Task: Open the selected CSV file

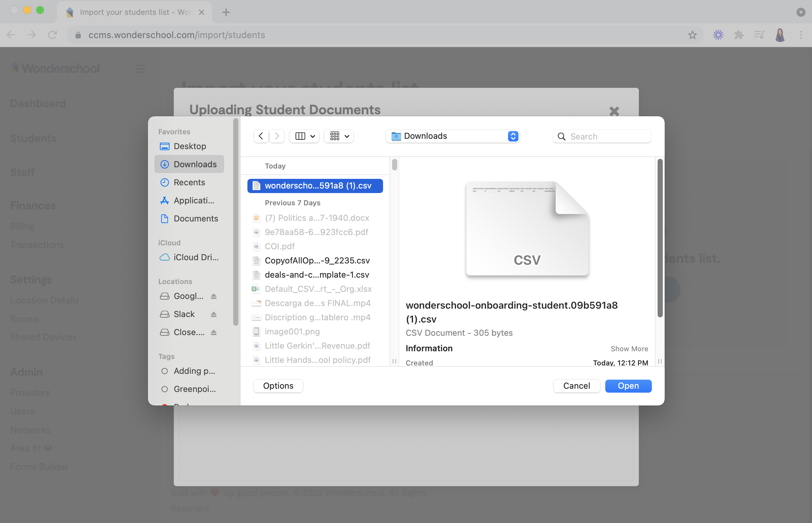Action: click(628, 386)
